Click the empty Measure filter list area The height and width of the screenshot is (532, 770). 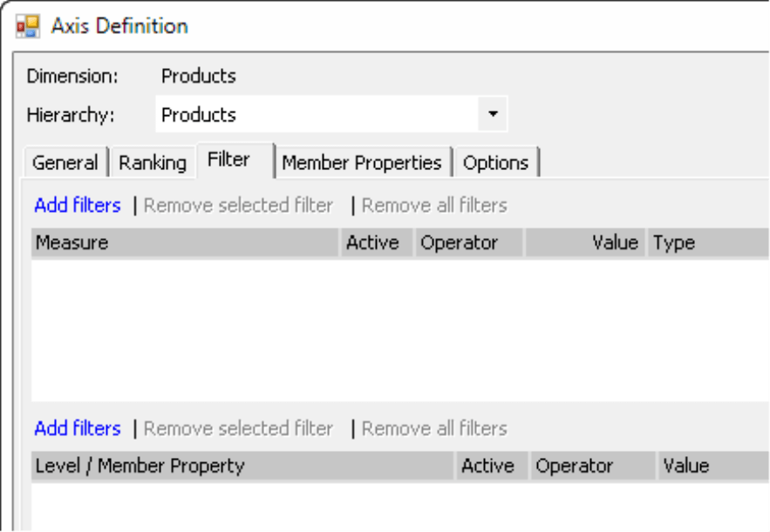pyautogui.click(x=400, y=331)
